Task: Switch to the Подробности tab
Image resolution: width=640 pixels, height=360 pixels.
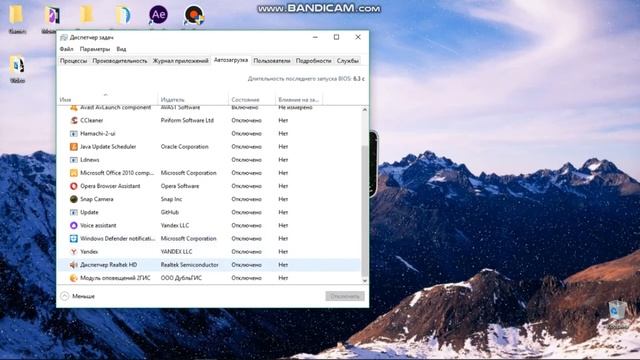Action: 313,61
